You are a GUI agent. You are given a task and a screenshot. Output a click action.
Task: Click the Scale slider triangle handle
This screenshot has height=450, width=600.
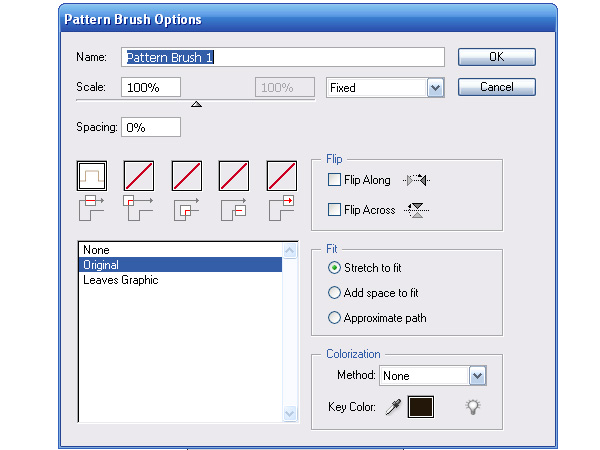pos(196,104)
